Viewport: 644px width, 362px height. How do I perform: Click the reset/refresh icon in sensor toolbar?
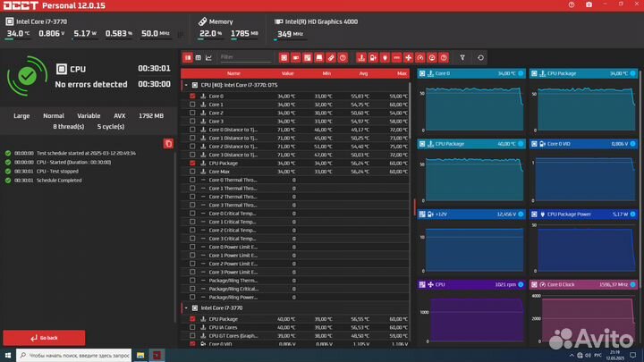pos(481,57)
